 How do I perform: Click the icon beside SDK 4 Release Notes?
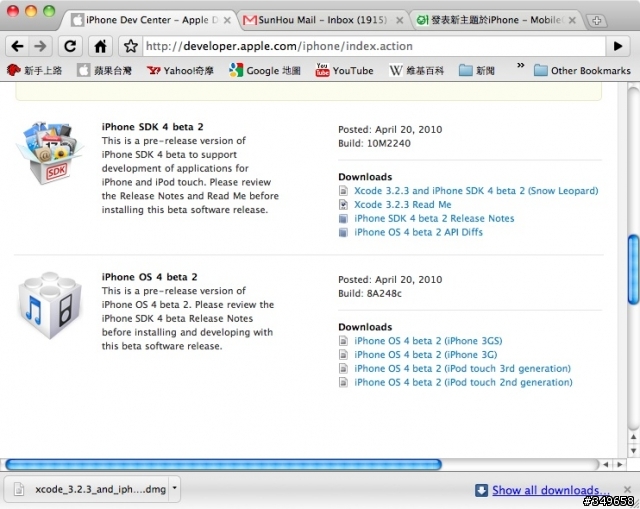[344, 218]
